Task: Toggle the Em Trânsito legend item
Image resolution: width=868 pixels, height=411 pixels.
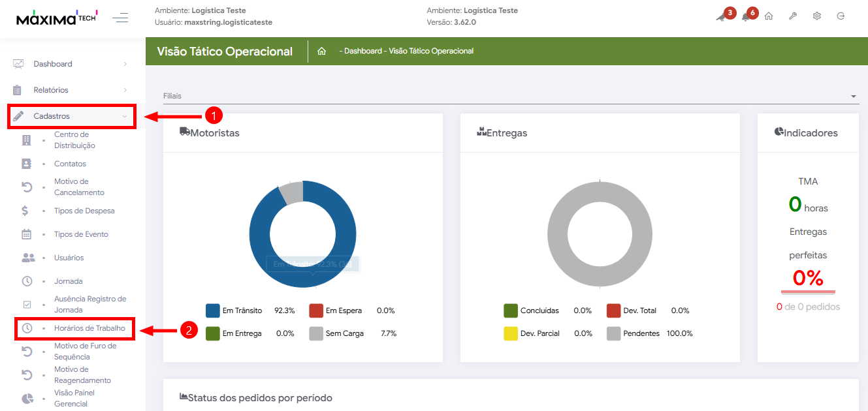Action: pos(240,311)
